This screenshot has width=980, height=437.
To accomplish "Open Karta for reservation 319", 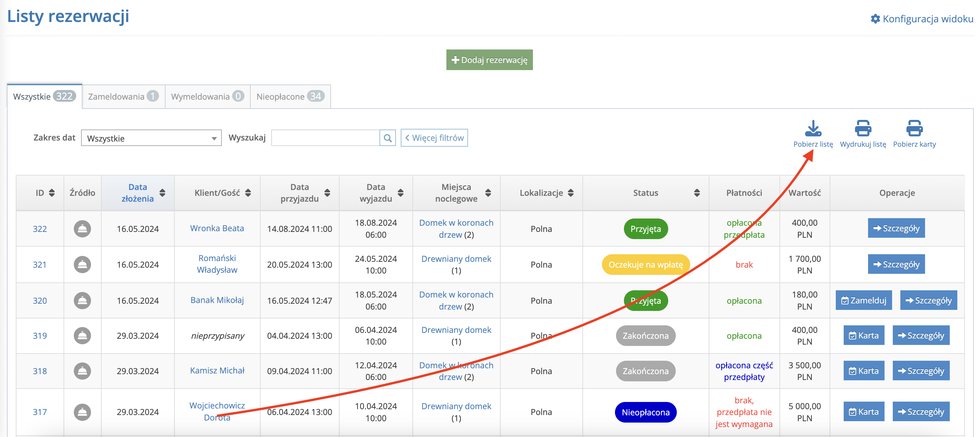I will pyautogui.click(x=864, y=335).
